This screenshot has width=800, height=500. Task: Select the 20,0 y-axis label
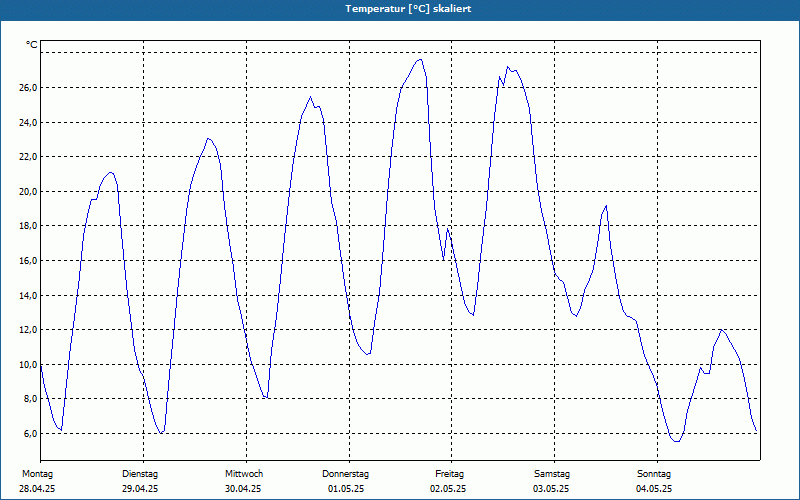28,191
